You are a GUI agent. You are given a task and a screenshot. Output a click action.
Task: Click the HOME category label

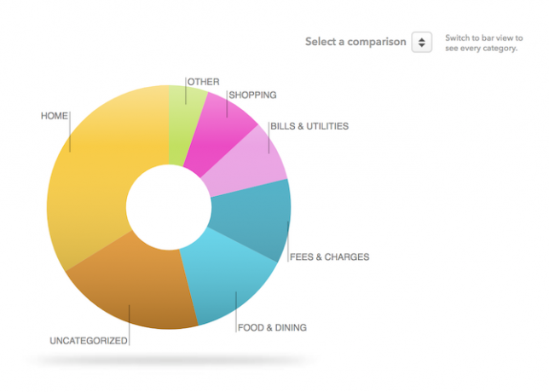point(55,116)
